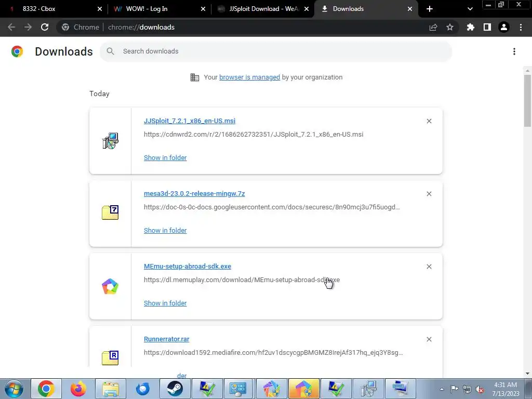The height and width of the screenshot is (399, 532).
Task: Remove mesa3d 7z from the list
Action: 429,194
